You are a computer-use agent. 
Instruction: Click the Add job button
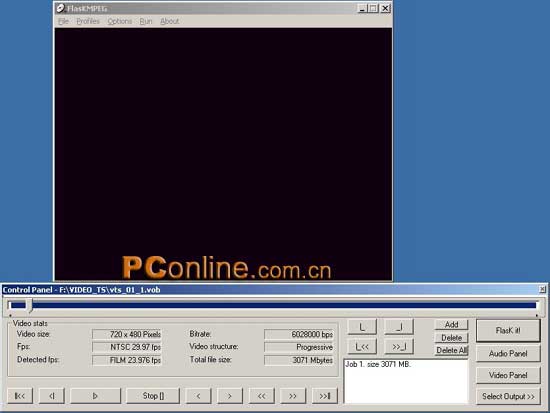click(x=451, y=325)
